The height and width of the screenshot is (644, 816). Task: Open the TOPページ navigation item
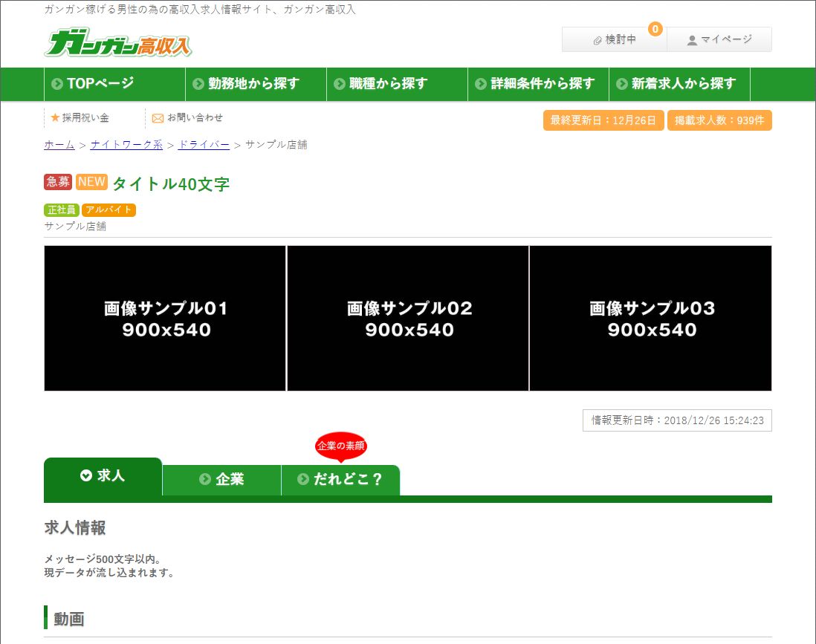[x=115, y=84]
